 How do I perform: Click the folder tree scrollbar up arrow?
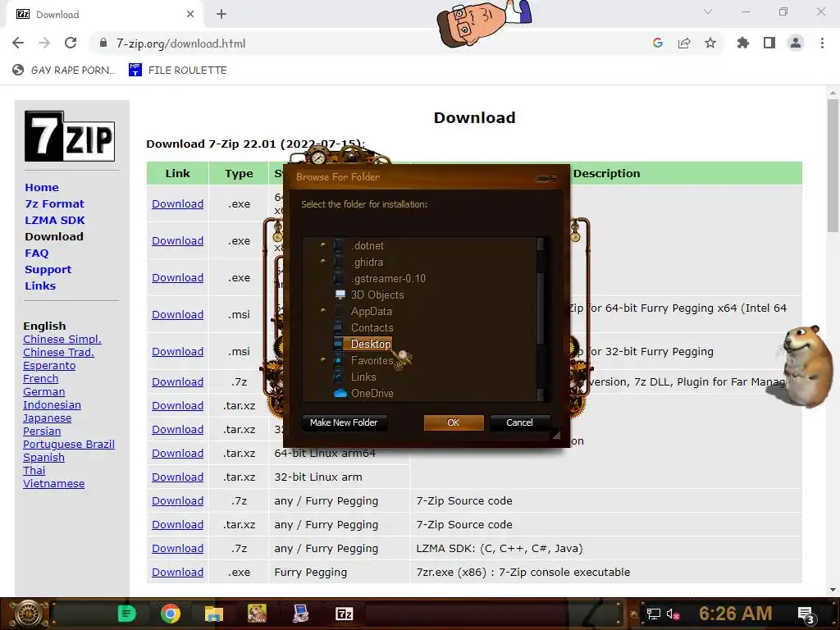coord(541,244)
